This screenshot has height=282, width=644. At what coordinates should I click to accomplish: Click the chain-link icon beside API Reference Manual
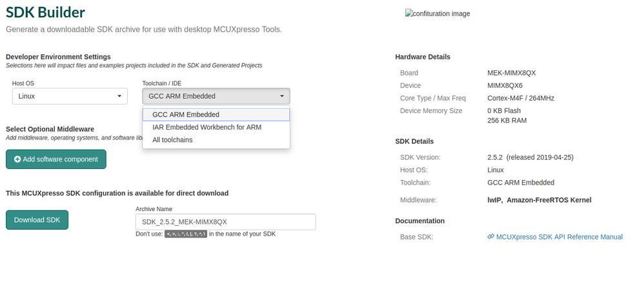(490, 237)
